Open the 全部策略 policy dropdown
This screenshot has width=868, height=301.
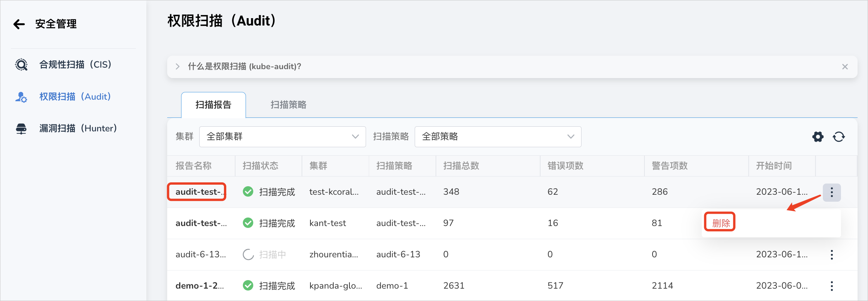pyautogui.click(x=498, y=137)
